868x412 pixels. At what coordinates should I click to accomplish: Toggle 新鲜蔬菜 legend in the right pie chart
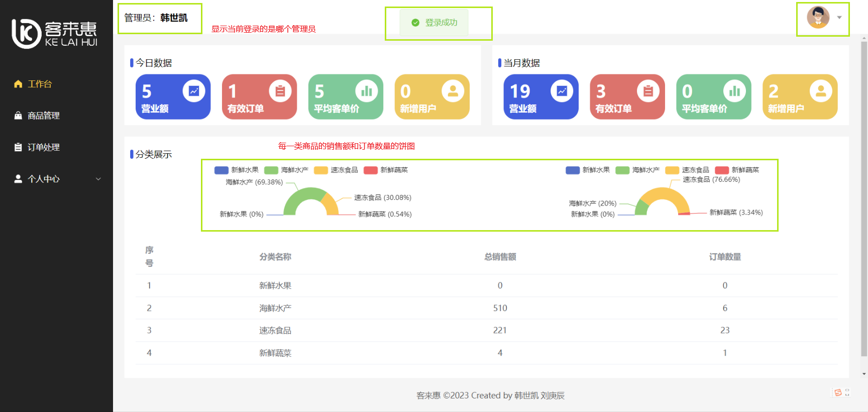pos(737,170)
